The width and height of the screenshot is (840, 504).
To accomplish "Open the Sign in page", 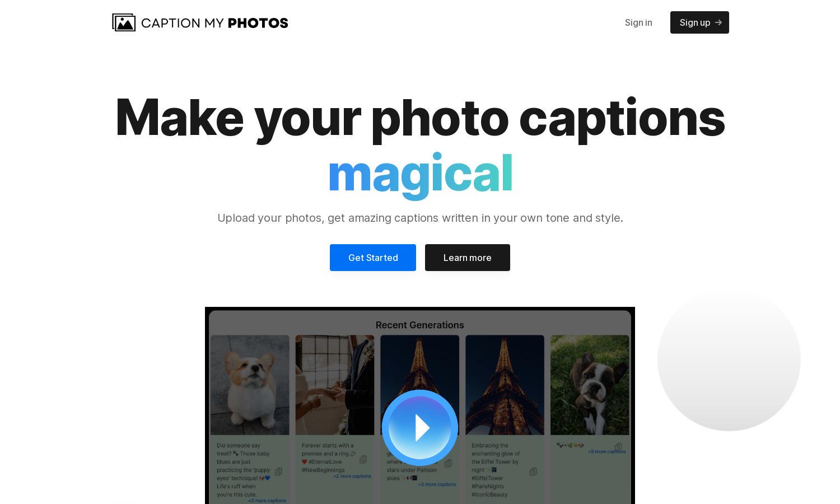I will point(638,22).
